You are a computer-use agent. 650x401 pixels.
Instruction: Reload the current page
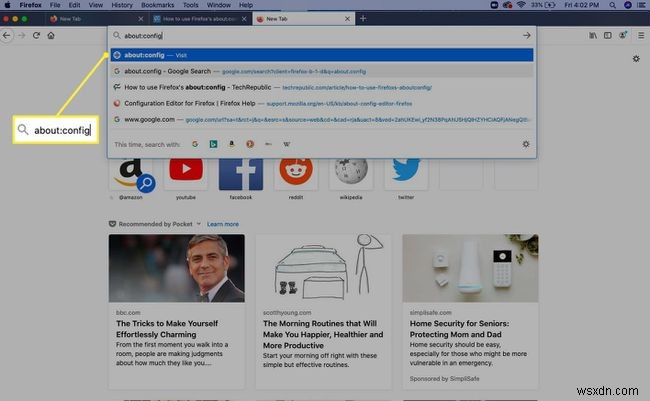[36, 36]
